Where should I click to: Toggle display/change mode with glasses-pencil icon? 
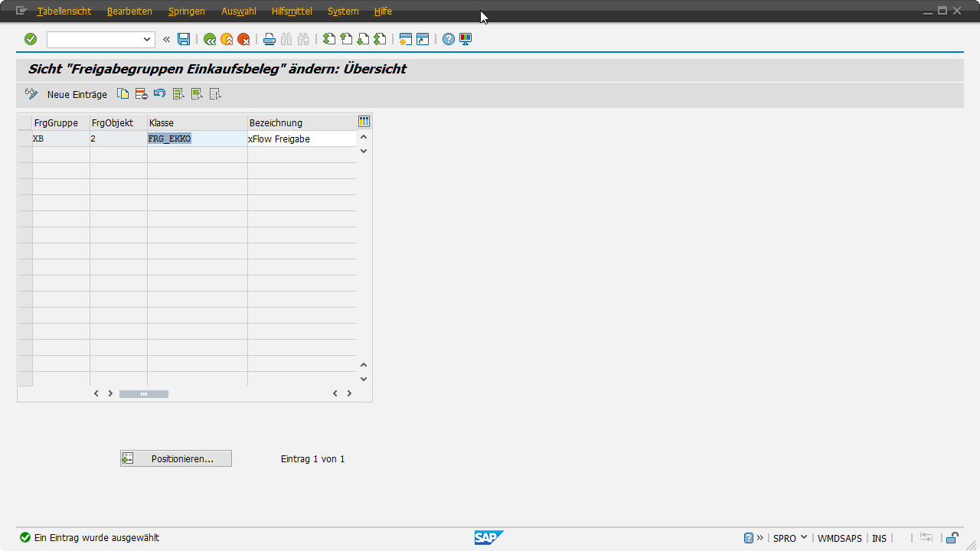click(x=31, y=94)
